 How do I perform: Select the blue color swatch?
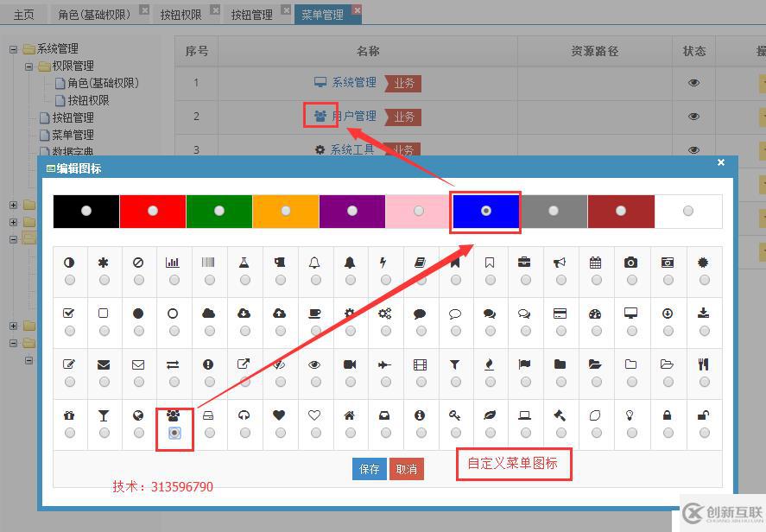pyautogui.click(x=485, y=211)
